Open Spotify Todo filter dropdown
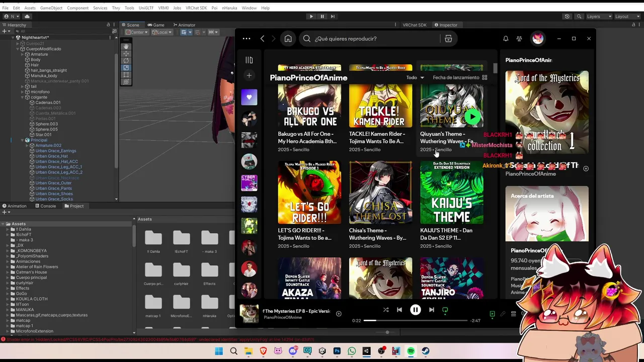Screen dimensions: 644x362 coord(415,77)
